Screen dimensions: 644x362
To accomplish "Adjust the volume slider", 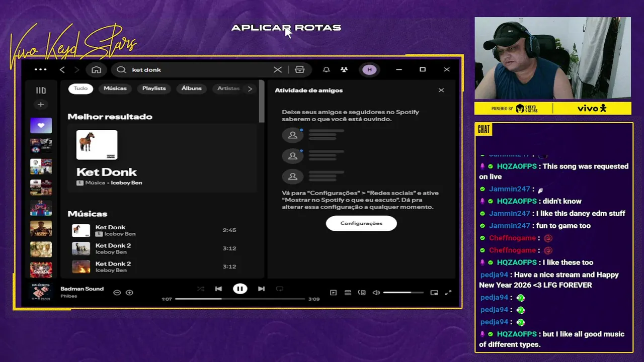I will (x=403, y=292).
